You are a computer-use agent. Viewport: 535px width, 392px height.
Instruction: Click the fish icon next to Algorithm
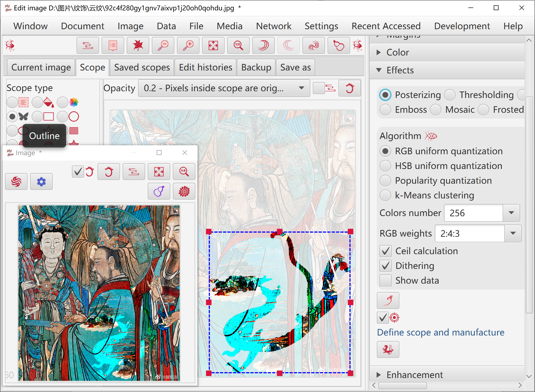click(x=431, y=136)
